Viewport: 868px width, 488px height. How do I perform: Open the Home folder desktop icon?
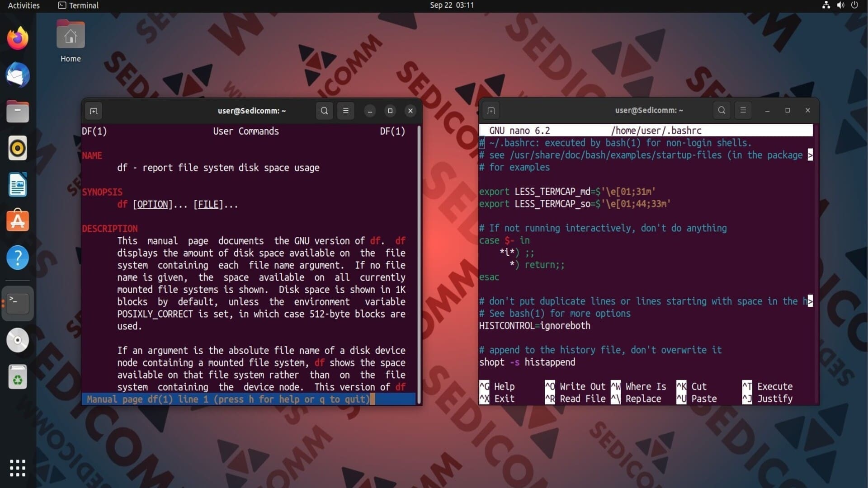click(x=71, y=42)
